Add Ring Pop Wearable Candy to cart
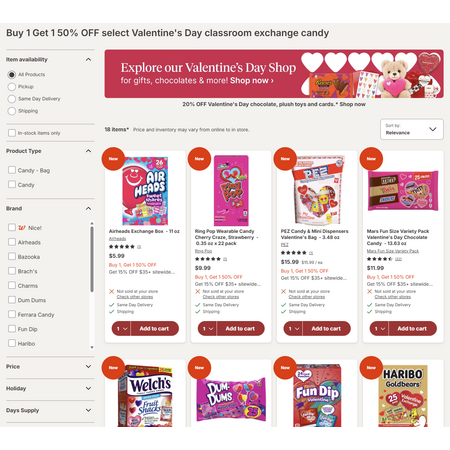 click(x=240, y=329)
